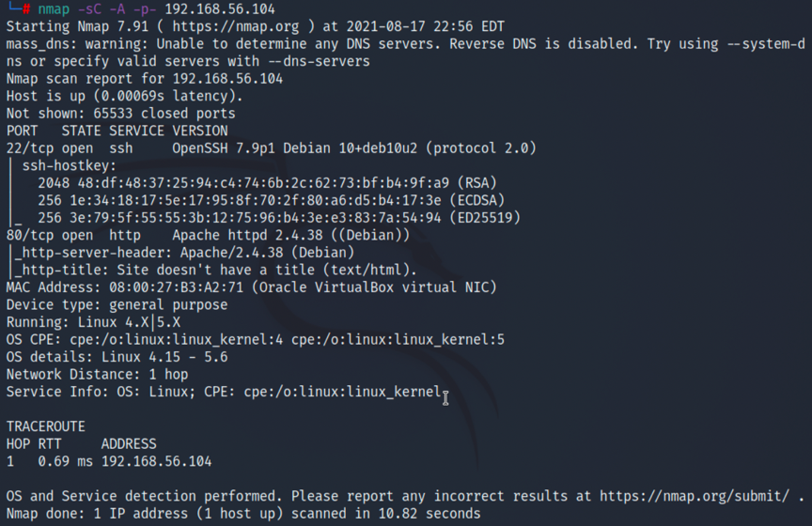Click the TRACEROUTE heading
812x526 pixels.
pyautogui.click(x=45, y=426)
